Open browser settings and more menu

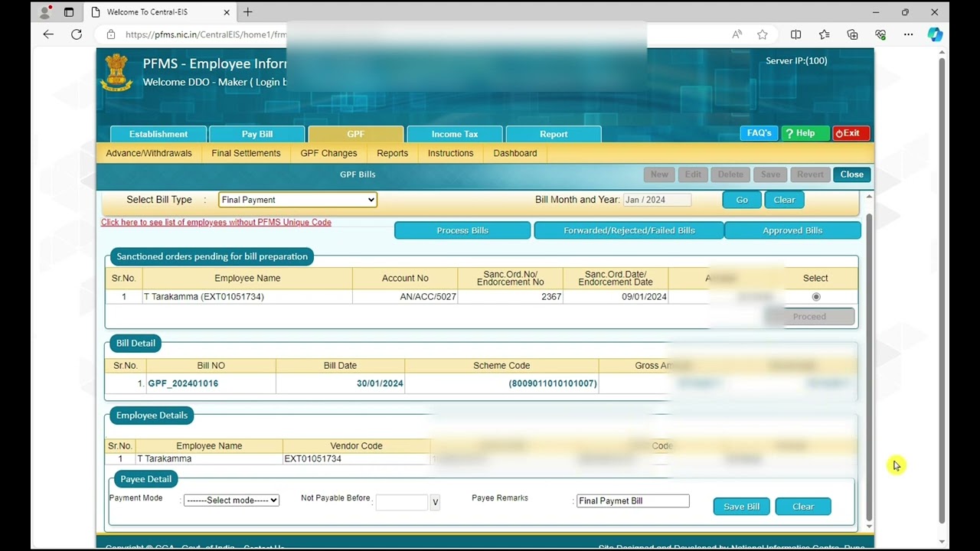pyautogui.click(x=908, y=34)
